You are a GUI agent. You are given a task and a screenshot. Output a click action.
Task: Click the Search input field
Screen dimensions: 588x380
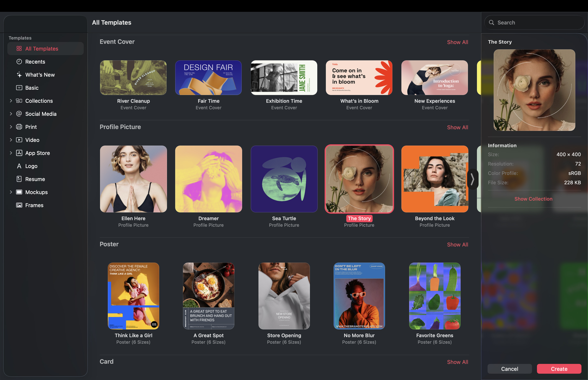click(x=534, y=22)
